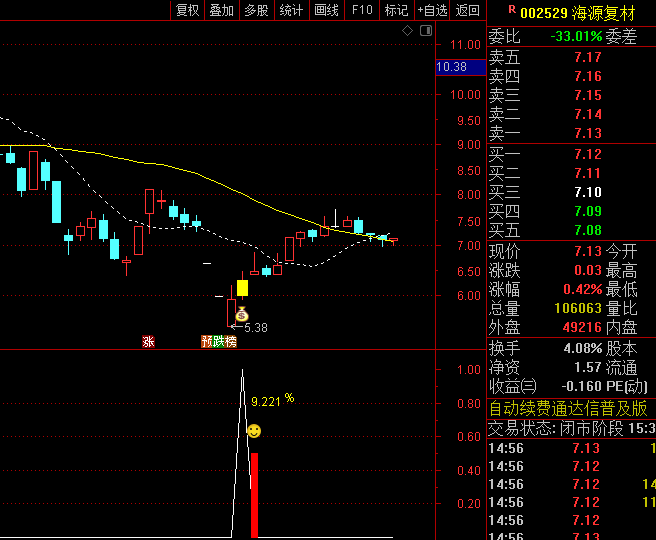The height and width of the screenshot is (540, 656).
Task: Click the R margin-trading marker by the stock code
Action: coord(512,9)
